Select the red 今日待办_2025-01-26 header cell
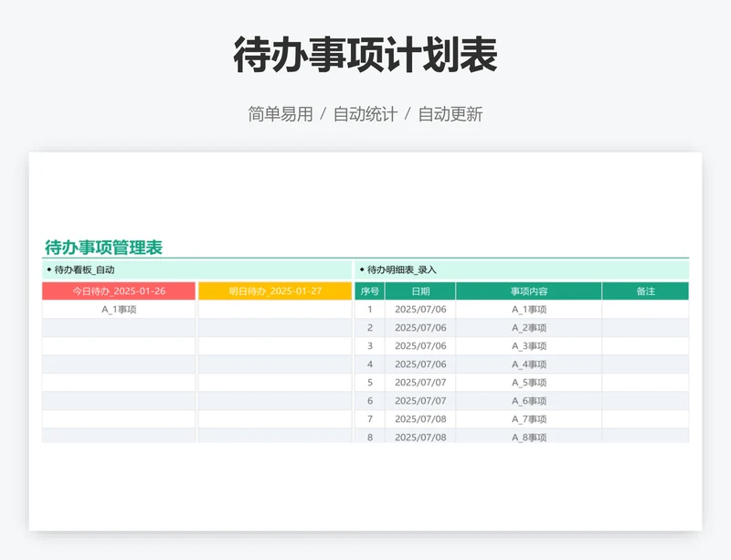 click(119, 291)
